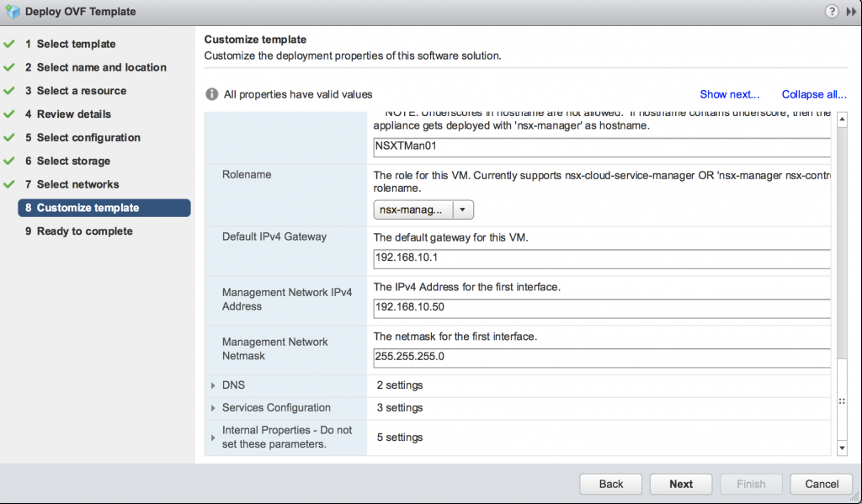This screenshot has width=862, height=504.
Task: Expand Internal Properties section
Action: [213, 438]
